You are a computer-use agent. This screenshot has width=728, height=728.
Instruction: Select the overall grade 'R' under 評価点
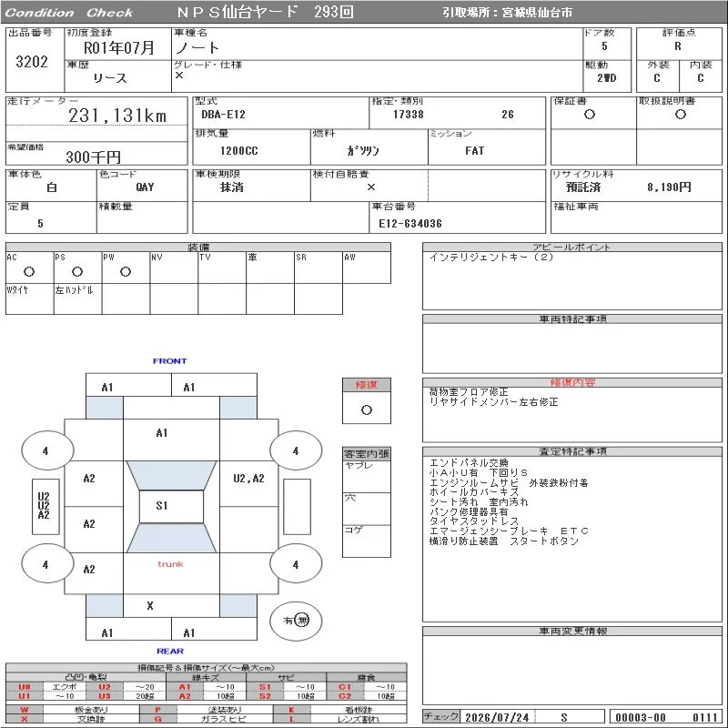(678, 46)
